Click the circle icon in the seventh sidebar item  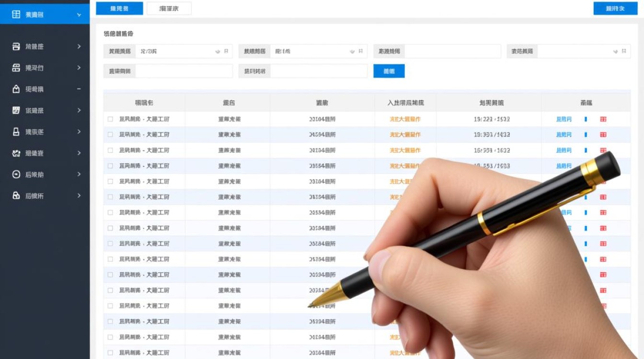click(x=16, y=175)
